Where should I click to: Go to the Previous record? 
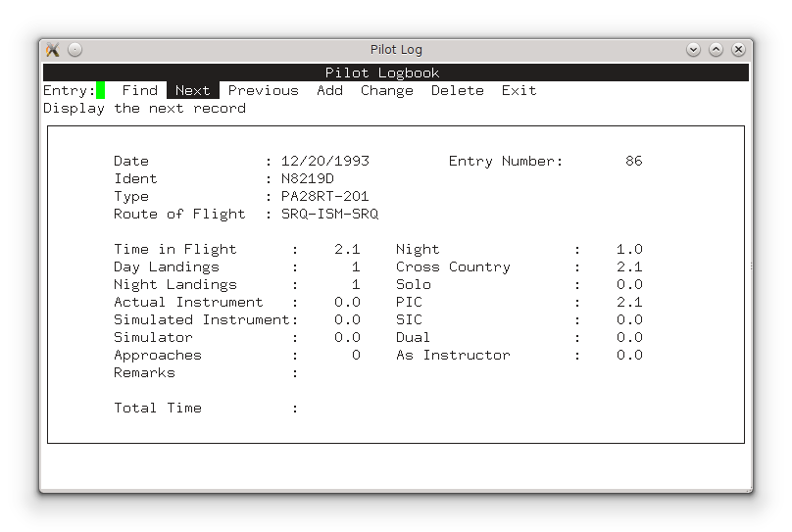coord(263,90)
